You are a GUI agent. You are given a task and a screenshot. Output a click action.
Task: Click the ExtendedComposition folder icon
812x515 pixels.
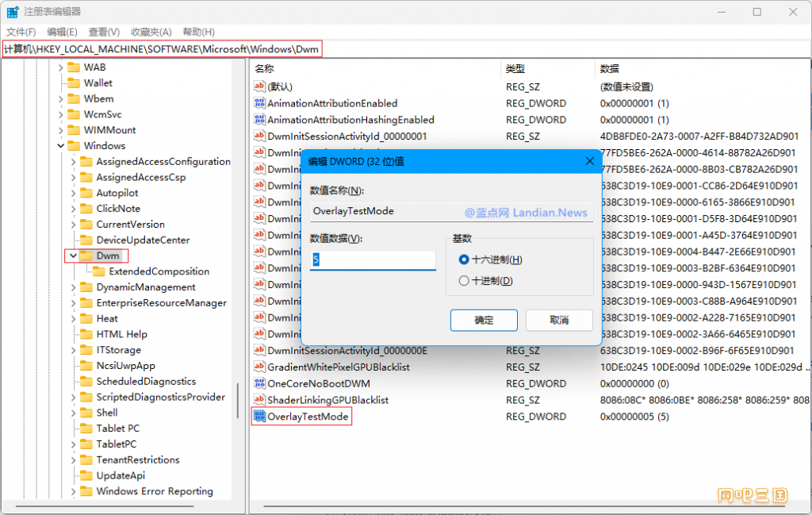pyautogui.click(x=99, y=271)
